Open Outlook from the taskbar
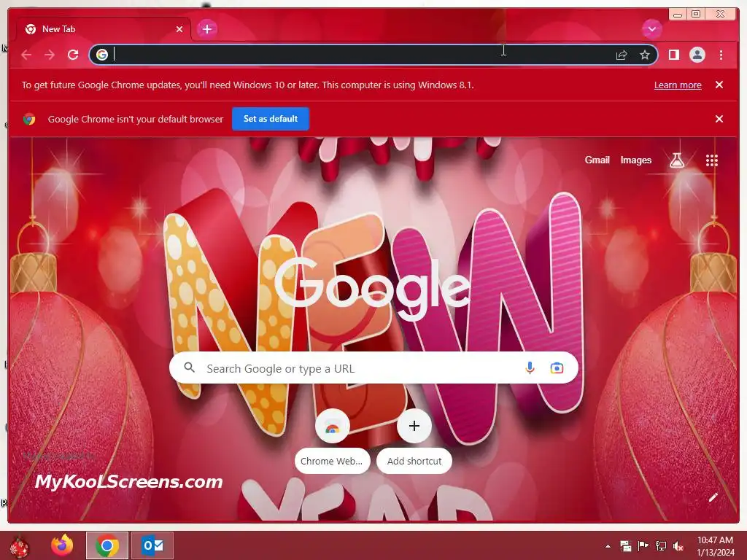The width and height of the screenshot is (747, 560). 152,545
